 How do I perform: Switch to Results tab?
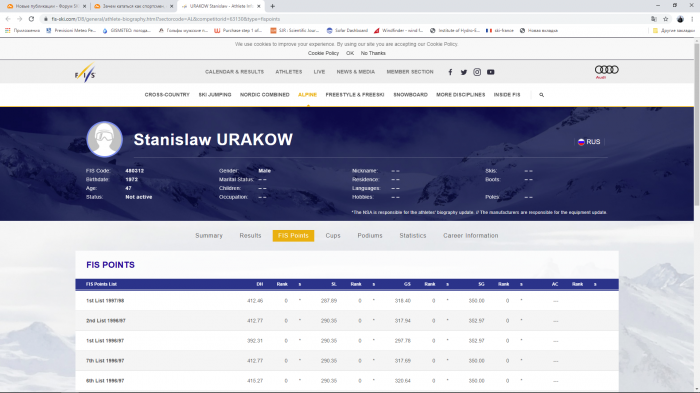[250, 235]
